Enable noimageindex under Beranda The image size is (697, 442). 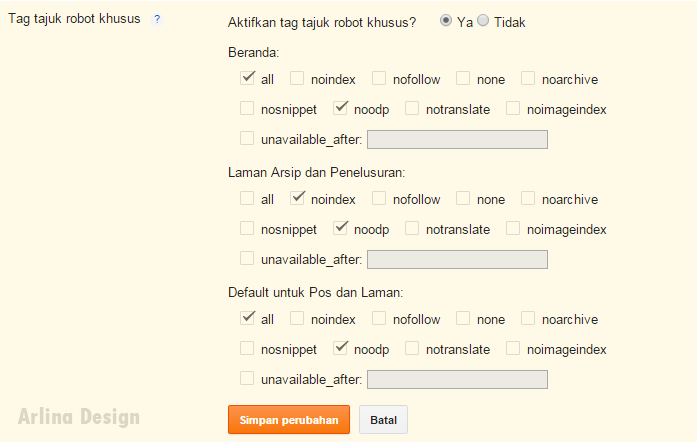click(513, 108)
